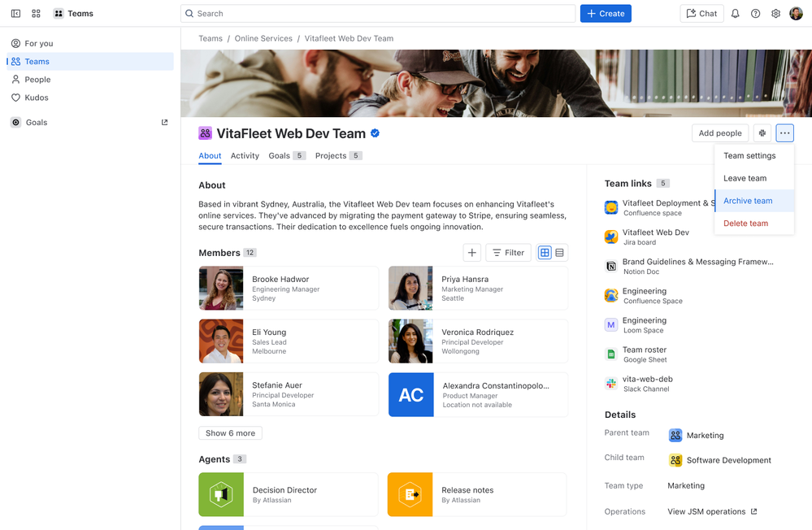
Task: Click the Teams logo in the header
Action: [x=59, y=14]
